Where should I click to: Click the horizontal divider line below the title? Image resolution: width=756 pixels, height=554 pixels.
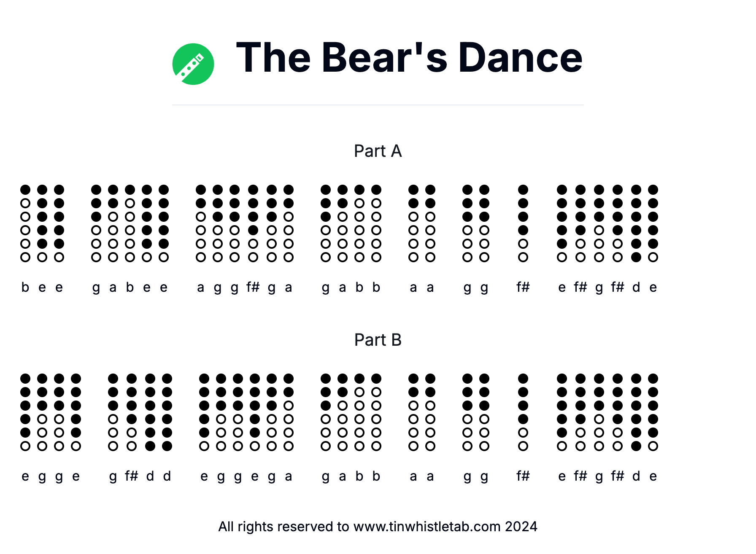(x=378, y=105)
